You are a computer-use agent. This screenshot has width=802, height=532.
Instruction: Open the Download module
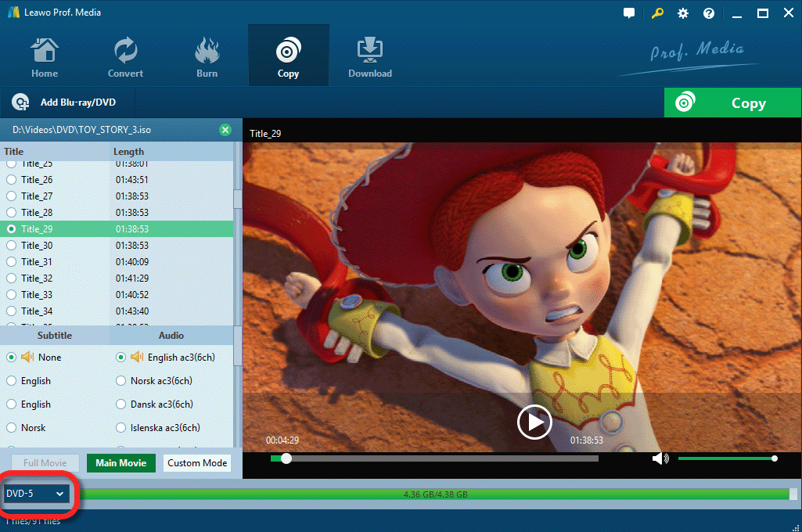click(370, 57)
